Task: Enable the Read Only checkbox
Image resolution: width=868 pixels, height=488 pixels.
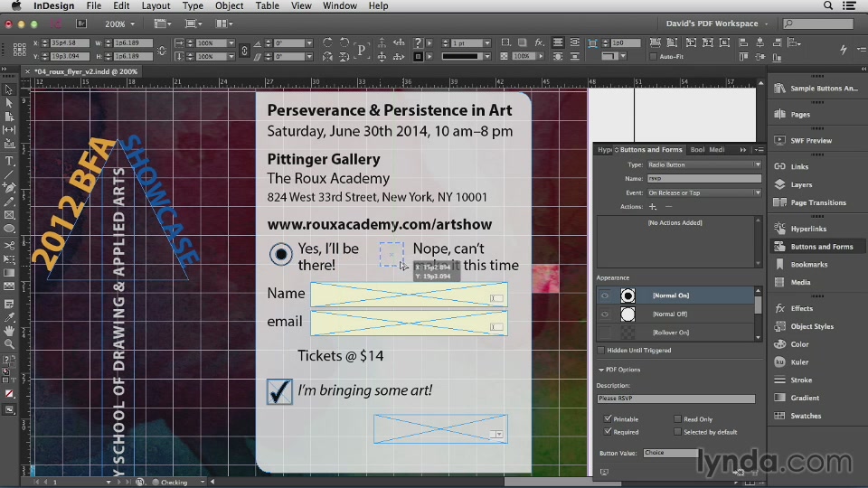Action: tap(677, 418)
